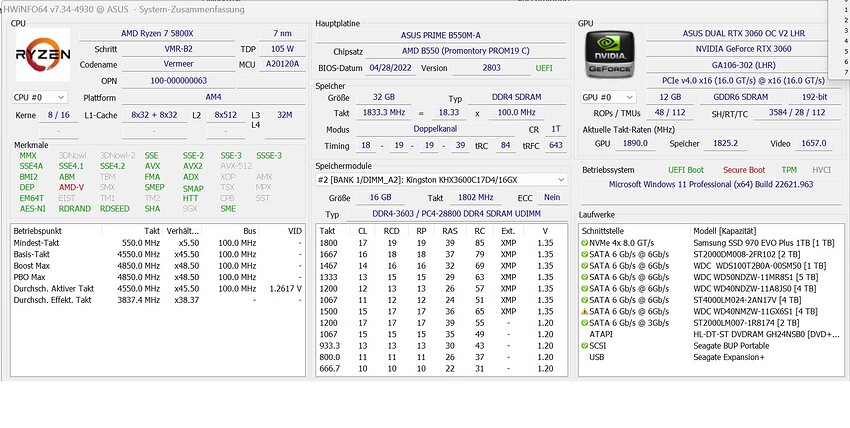Click the AVX2 feature flag

192,166
